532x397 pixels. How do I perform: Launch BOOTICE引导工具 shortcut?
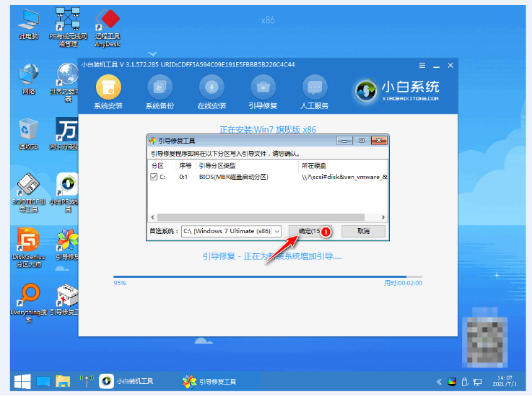click(28, 193)
